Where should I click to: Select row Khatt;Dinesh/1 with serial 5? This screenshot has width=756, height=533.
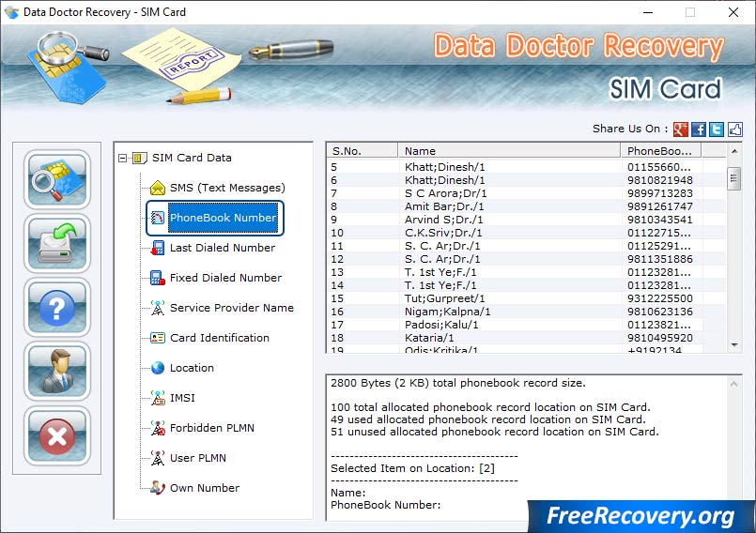pyautogui.click(x=527, y=167)
